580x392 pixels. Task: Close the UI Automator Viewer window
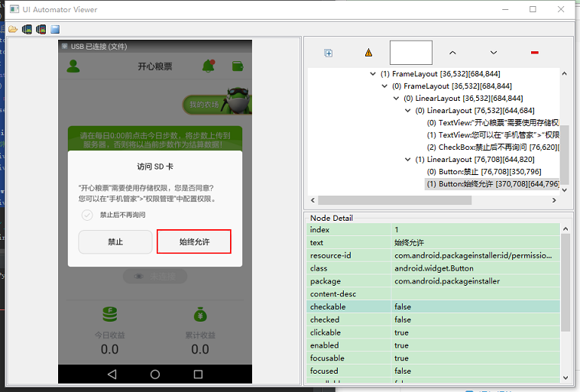click(561, 9)
